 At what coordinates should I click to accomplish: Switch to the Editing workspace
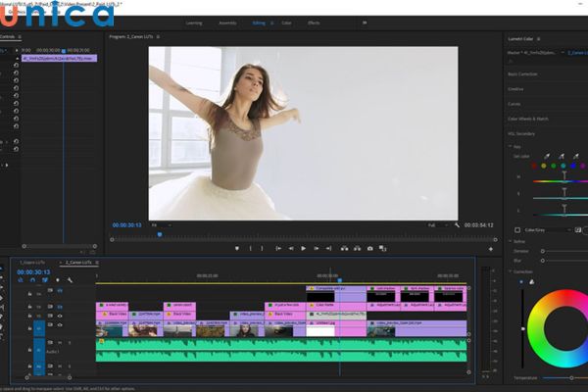click(x=259, y=23)
